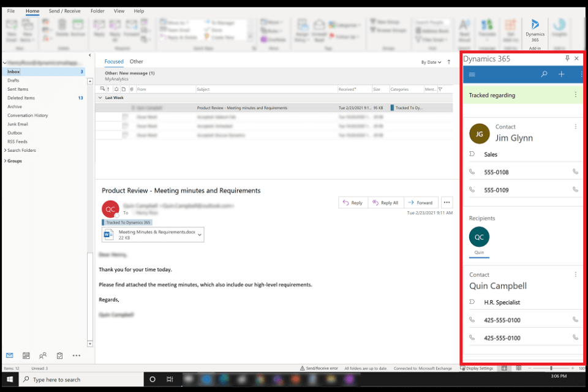
Task: Click the search magnifier in Dynamics 365 pane
Action: click(544, 74)
